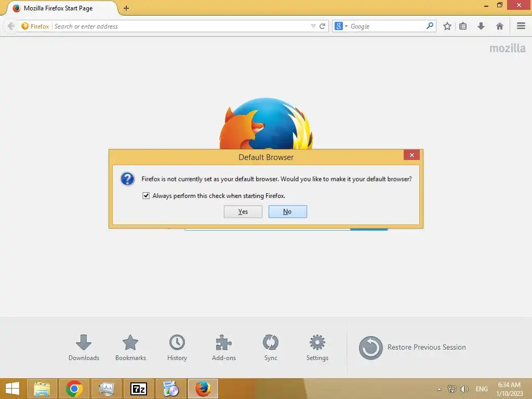Open 7-Zip from taskbar
The width and height of the screenshot is (532, 399).
point(138,389)
